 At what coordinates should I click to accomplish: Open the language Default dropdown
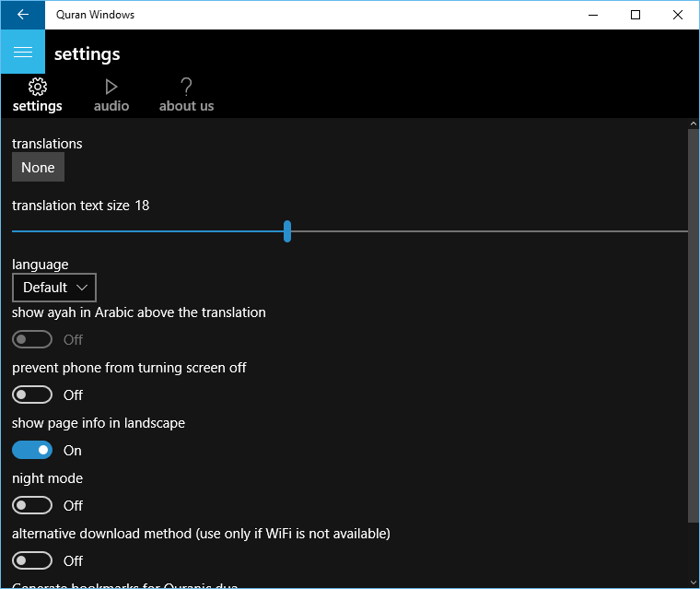click(54, 288)
